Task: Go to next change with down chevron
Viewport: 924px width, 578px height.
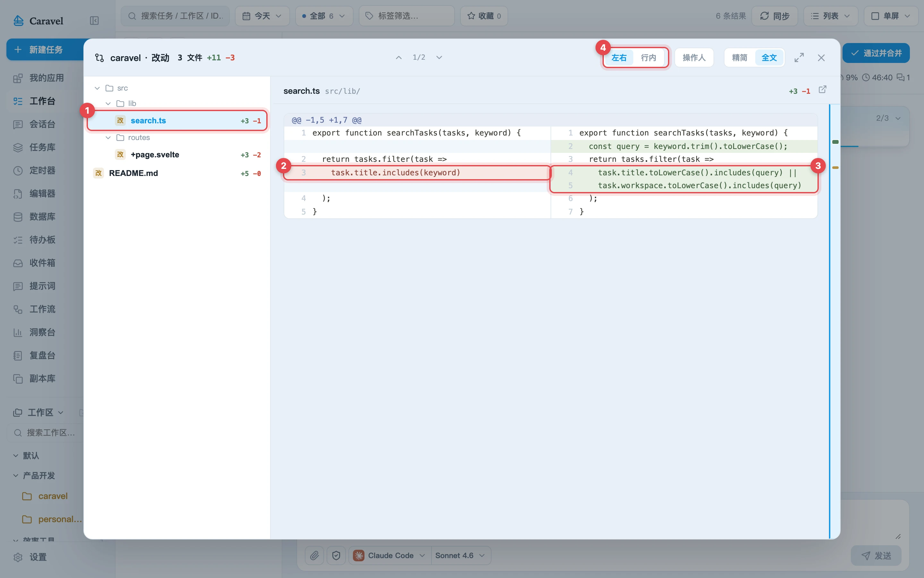Action: [439, 58]
